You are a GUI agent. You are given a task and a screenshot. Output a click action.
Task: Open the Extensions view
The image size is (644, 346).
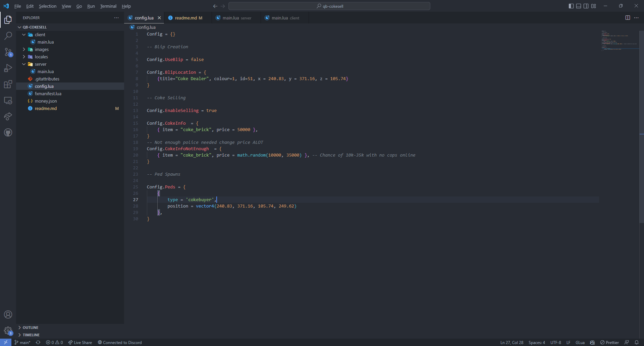click(8, 84)
